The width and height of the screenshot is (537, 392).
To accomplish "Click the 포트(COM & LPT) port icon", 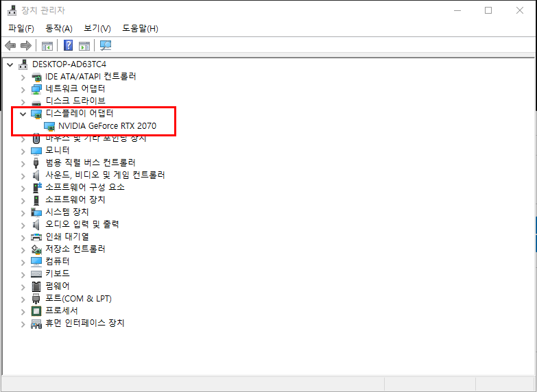I will point(36,299).
